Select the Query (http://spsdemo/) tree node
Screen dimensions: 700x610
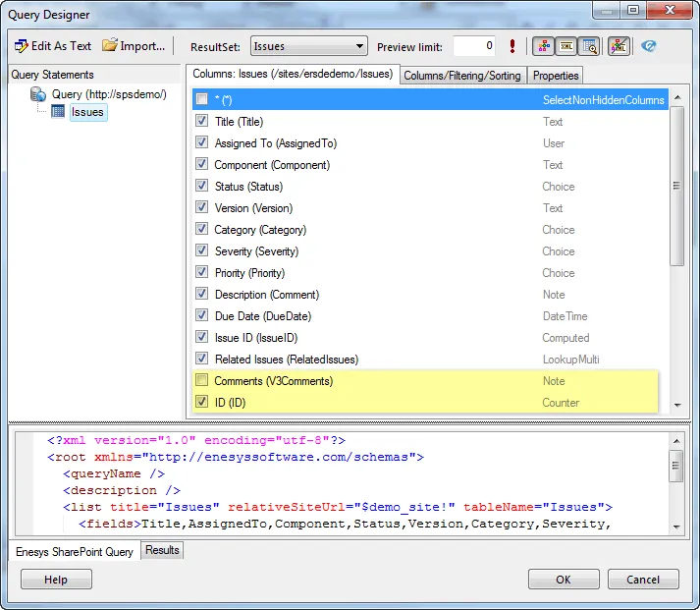point(108,94)
